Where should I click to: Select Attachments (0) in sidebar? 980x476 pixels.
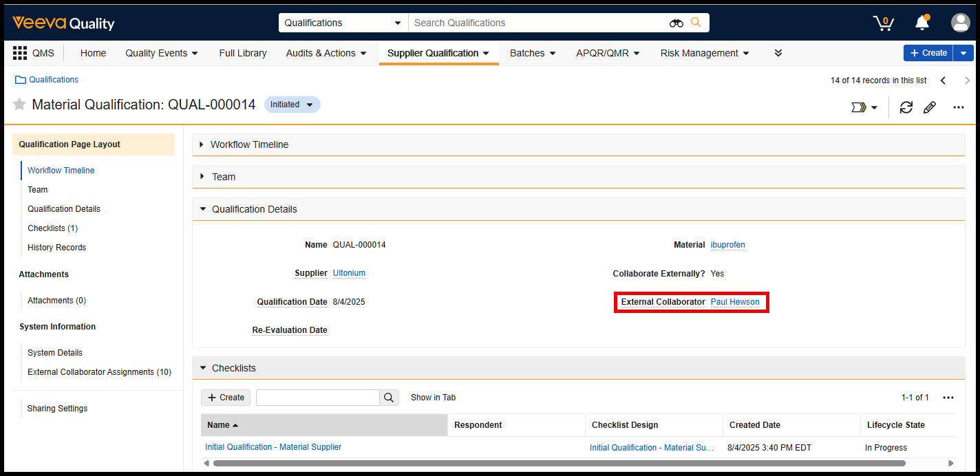[x=57, y=301]
